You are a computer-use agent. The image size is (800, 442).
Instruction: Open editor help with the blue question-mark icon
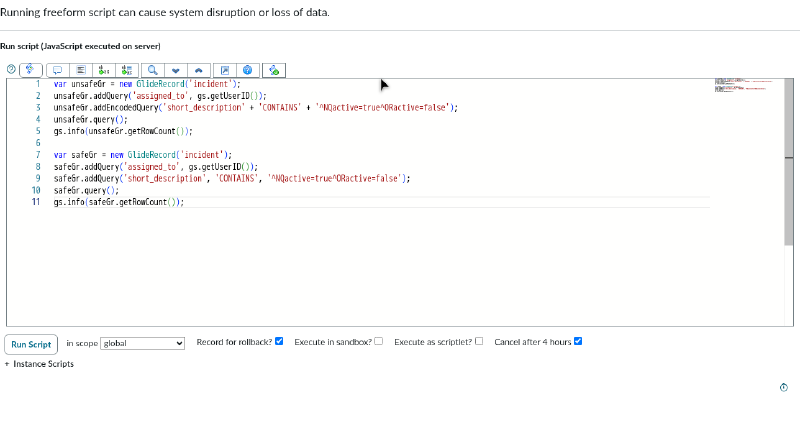(247, 70)
